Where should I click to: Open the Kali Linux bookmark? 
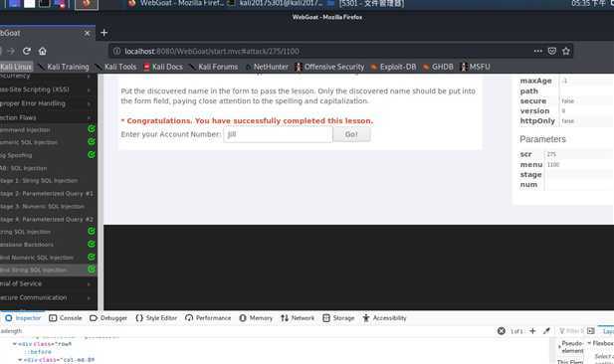coord(16,67)
